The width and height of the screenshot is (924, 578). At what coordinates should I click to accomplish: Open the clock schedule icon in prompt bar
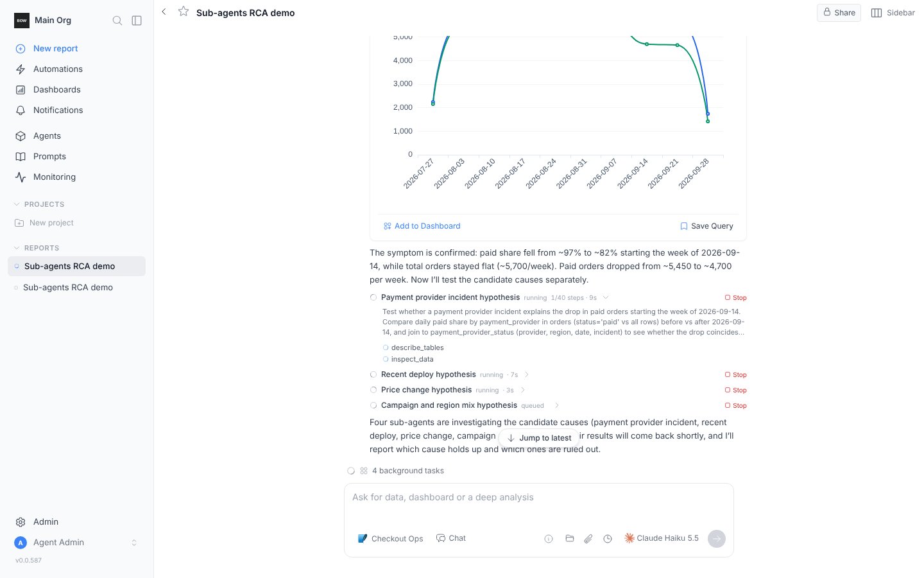[608, 539]
